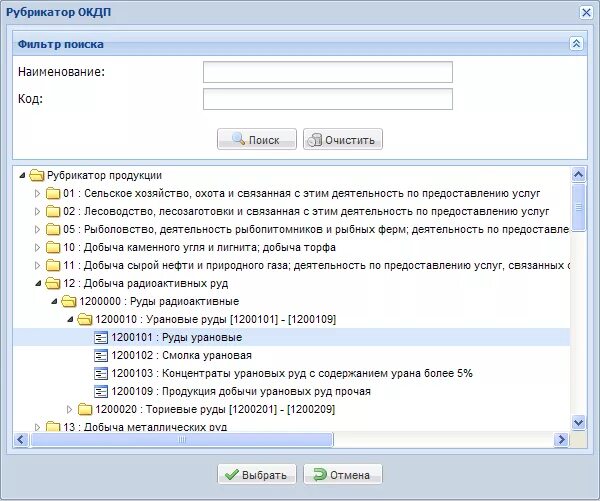This screenshot has width=600, height=501.
Task: Click the Наименование input field
Action: pos(328,72)
